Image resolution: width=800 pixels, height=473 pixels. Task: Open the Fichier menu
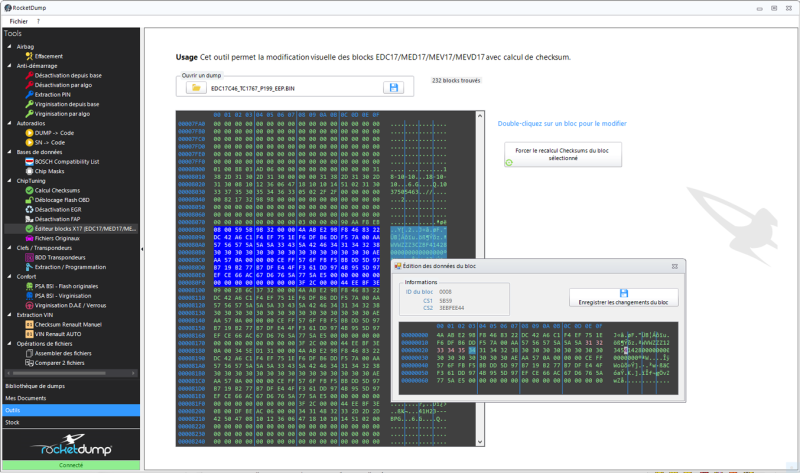17,20
